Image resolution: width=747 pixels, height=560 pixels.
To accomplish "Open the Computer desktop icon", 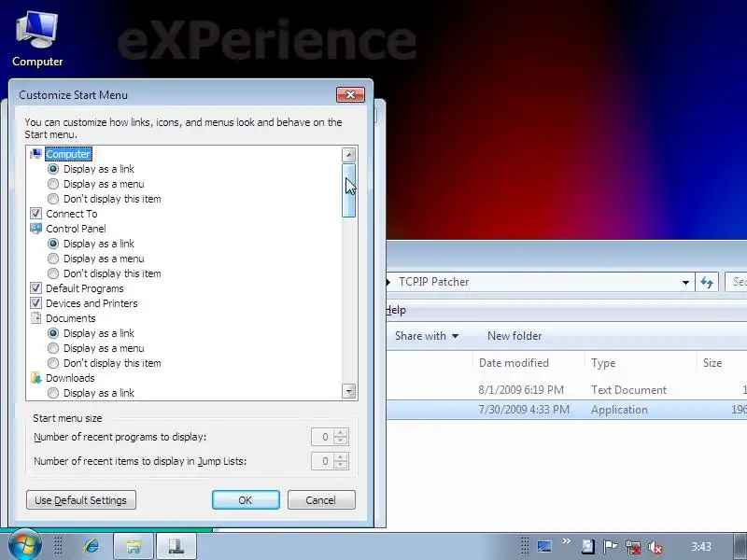I will coord(37,40).
